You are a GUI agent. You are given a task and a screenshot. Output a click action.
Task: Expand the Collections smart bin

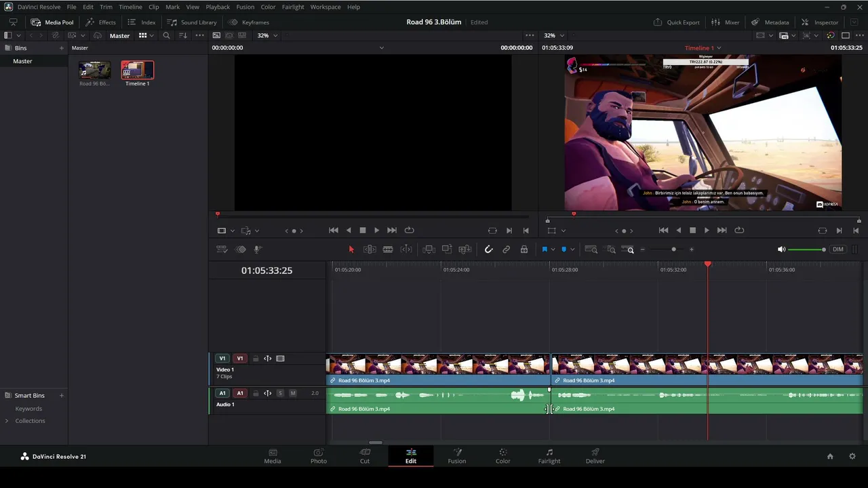[x=7, y=421]
